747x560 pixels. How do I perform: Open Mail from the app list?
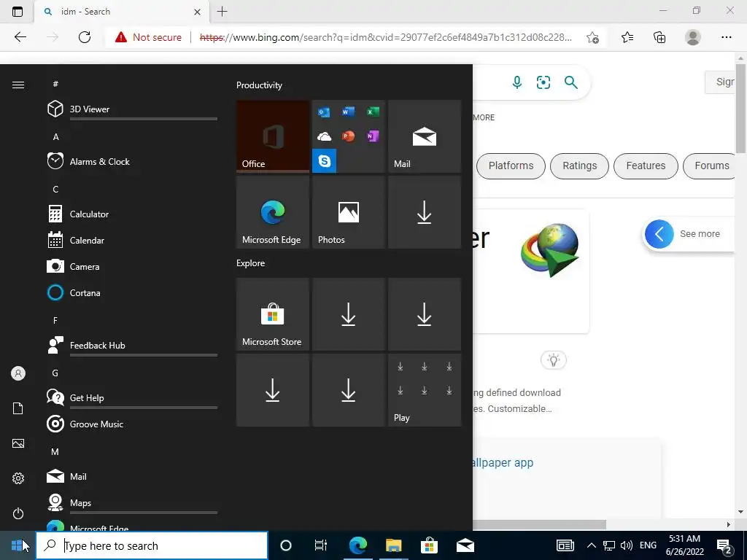tap(132, 476)
